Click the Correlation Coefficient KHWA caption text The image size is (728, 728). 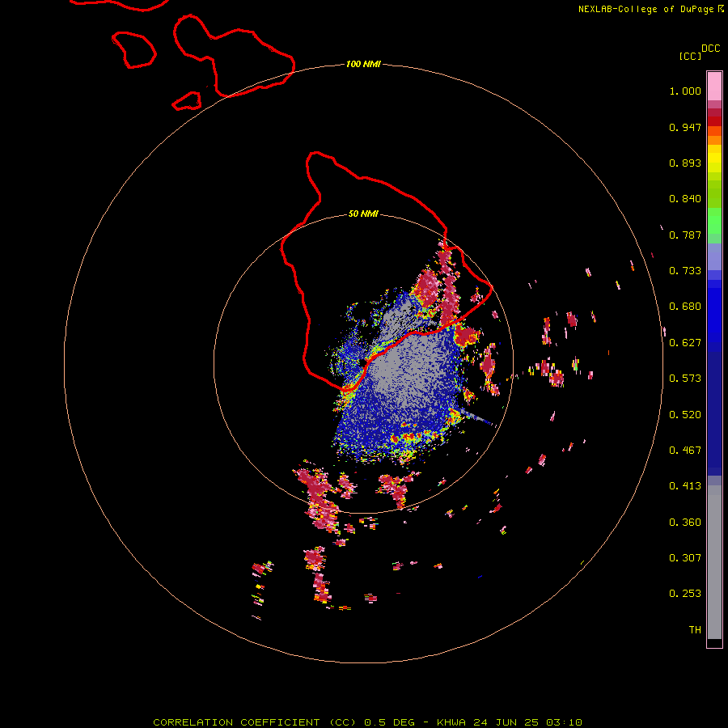(x=367, y=722)
